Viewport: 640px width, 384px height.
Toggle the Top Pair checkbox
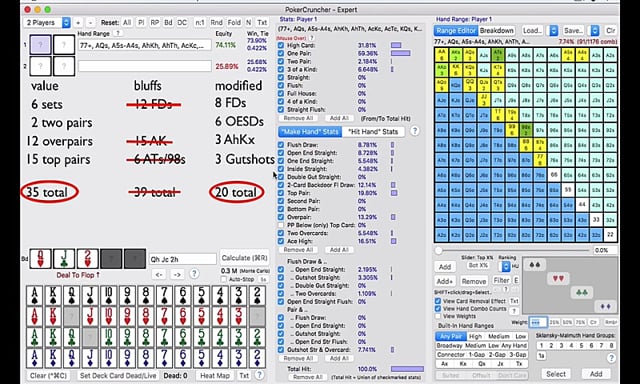(x=281, y=193)
